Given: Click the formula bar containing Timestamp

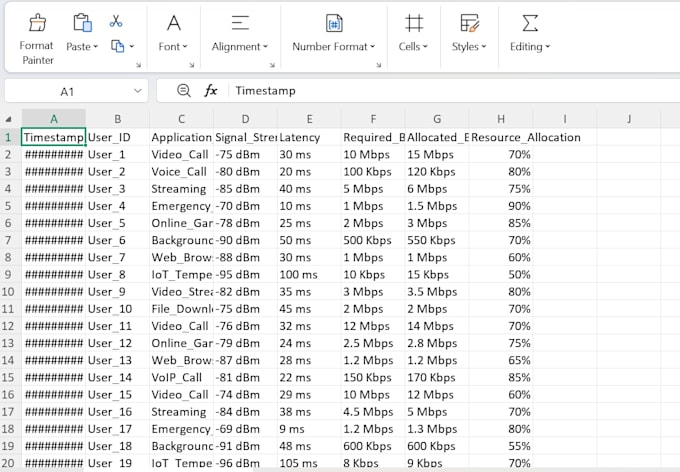Looking at the screenshot, I should 455,91.
